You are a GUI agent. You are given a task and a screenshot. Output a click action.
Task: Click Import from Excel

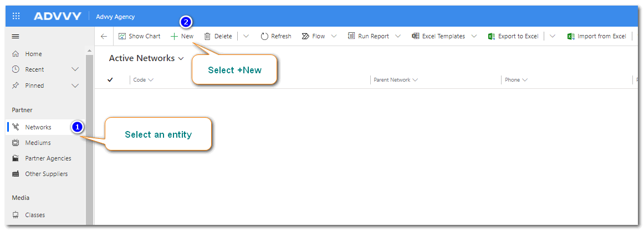pyautogui.click(x=596, y=36)
